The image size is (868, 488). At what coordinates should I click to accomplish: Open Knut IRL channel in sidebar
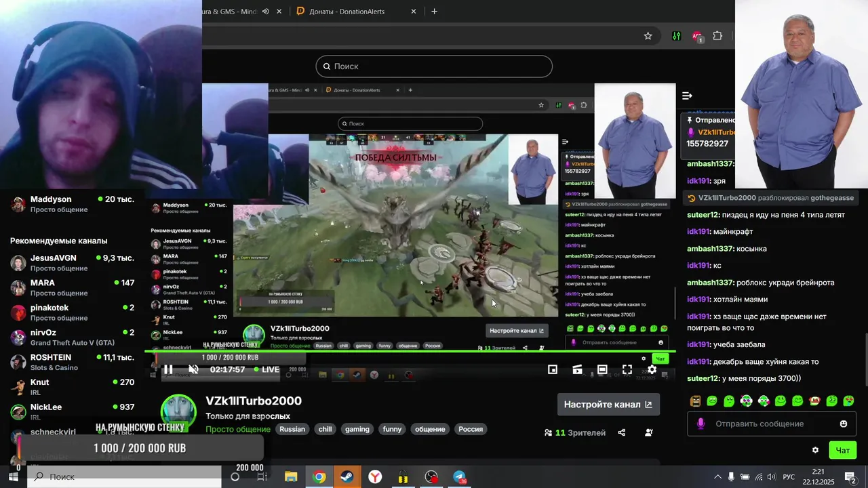pyautogui.click(x=71, y=387)
